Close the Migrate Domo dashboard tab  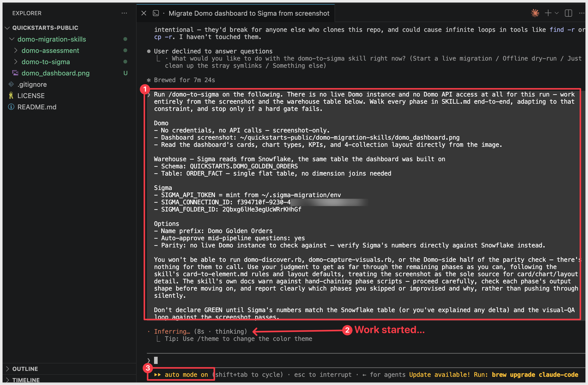tap(144, 13)
